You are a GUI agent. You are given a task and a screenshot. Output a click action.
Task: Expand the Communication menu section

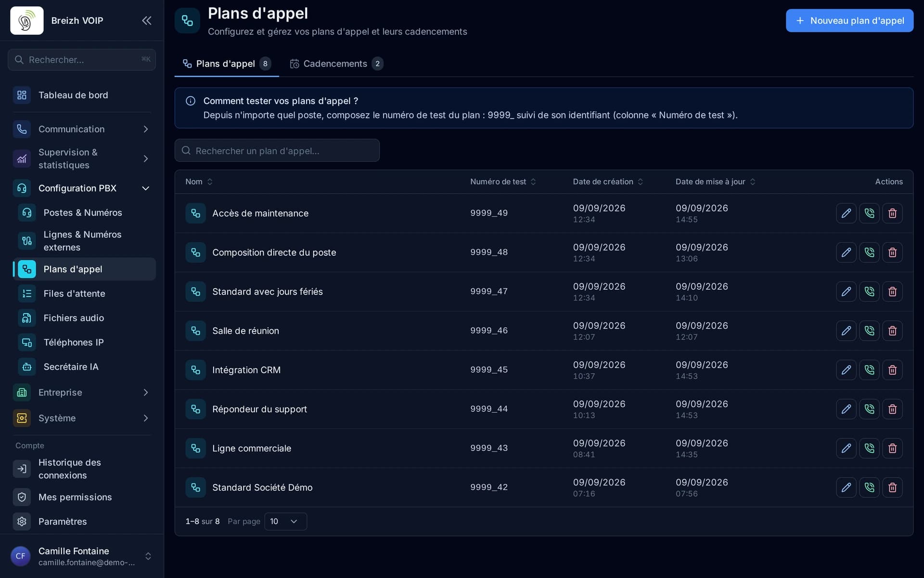pyautogui.click(x=82, y=129)
